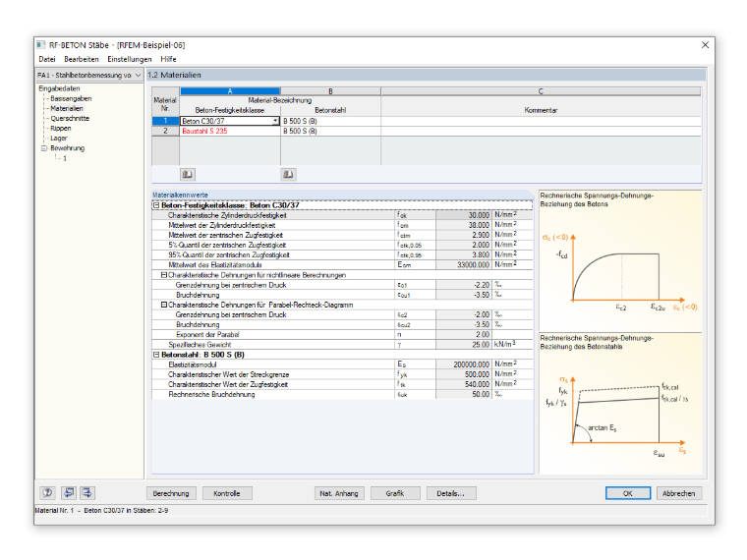
Task: Click Rechnerische Bruchdehnung value 50.00
Action: 464,395
